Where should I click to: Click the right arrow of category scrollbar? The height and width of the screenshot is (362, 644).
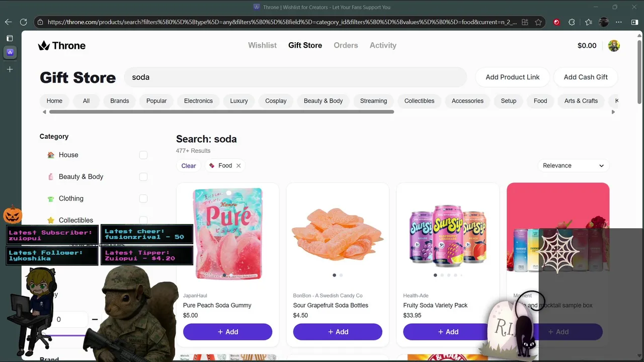[613, 112]
